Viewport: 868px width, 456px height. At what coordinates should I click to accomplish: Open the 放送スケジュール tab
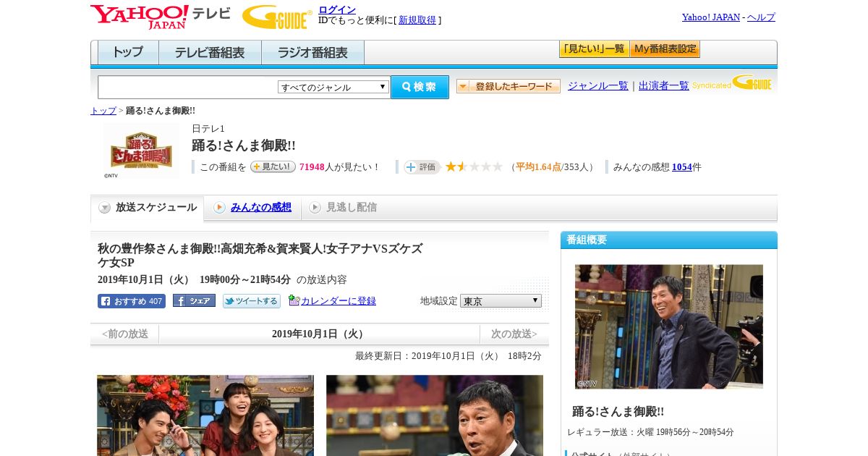(148, 208)
